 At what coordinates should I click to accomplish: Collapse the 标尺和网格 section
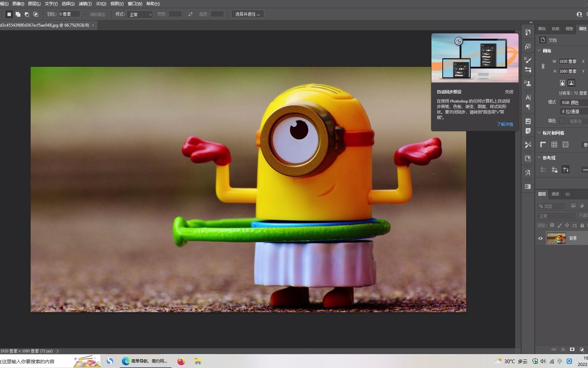539,133
